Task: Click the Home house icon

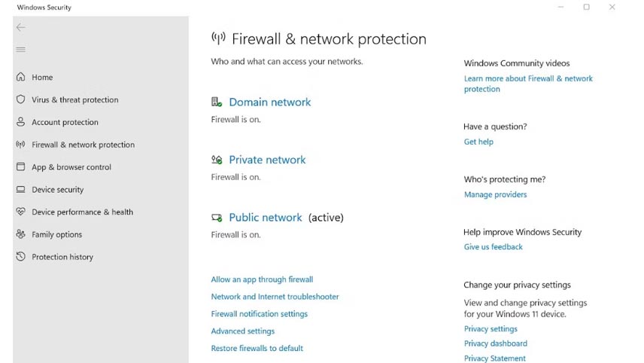Action: 20,77
